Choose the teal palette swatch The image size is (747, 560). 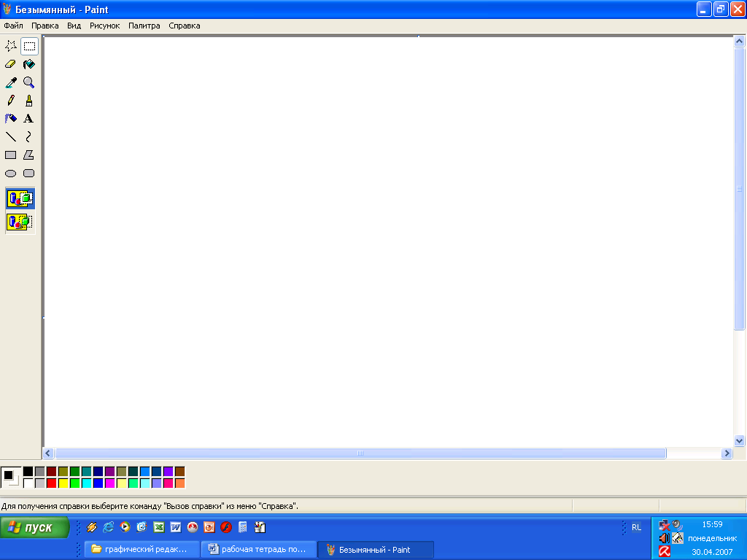pos(86,472)
